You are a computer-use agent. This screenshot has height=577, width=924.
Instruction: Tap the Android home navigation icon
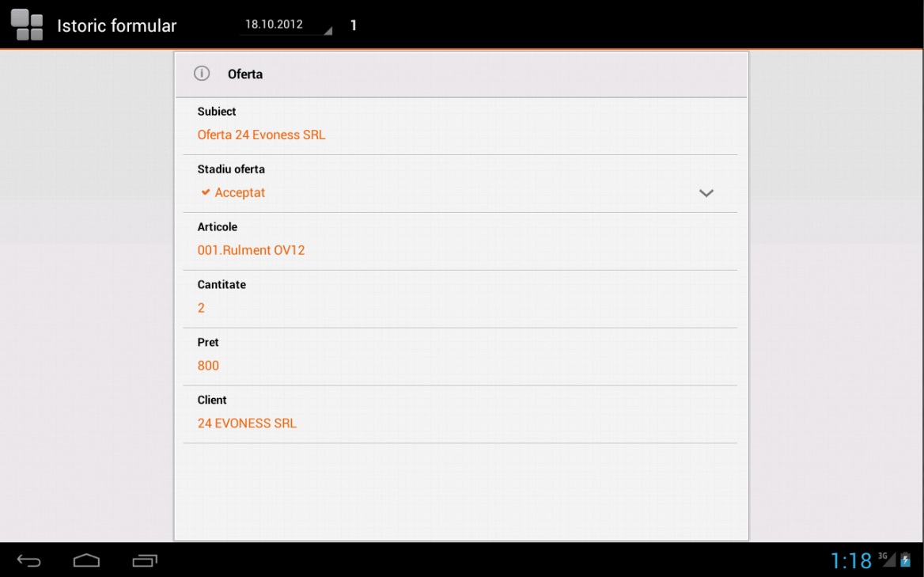tap(87, 560)
